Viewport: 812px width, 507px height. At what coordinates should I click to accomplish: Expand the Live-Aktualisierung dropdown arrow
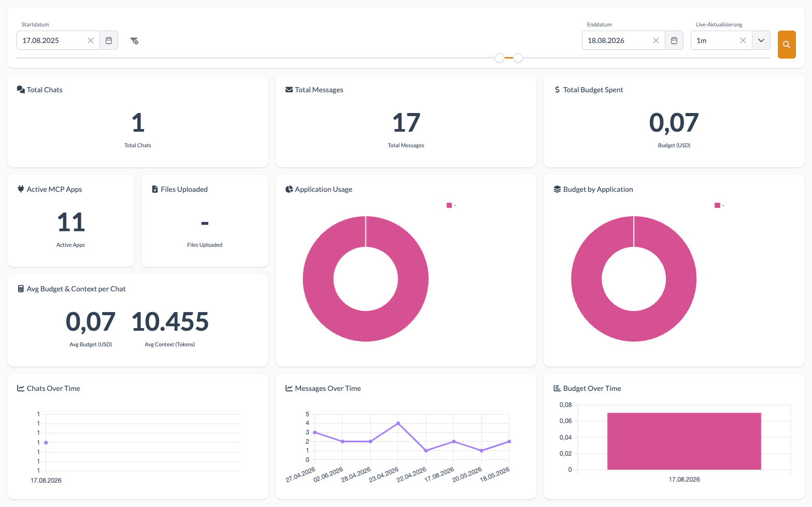(x=761, y=40)
